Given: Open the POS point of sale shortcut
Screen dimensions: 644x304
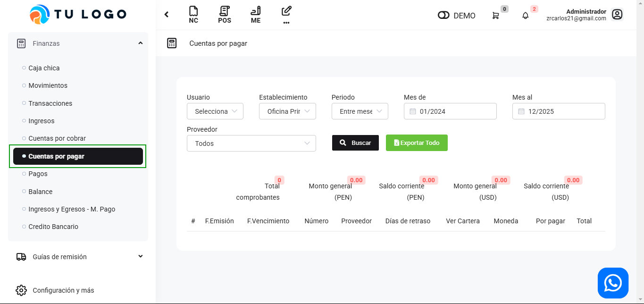Looking at the screenshot, I should click(x=225, y=15).
